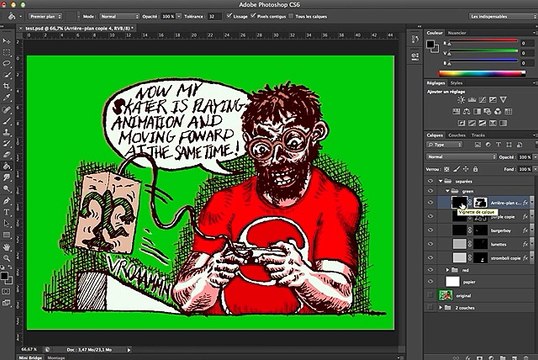The image size is (538, 360).
Task: Switch to the Nuancier tab
Action: tap(457, 33)
